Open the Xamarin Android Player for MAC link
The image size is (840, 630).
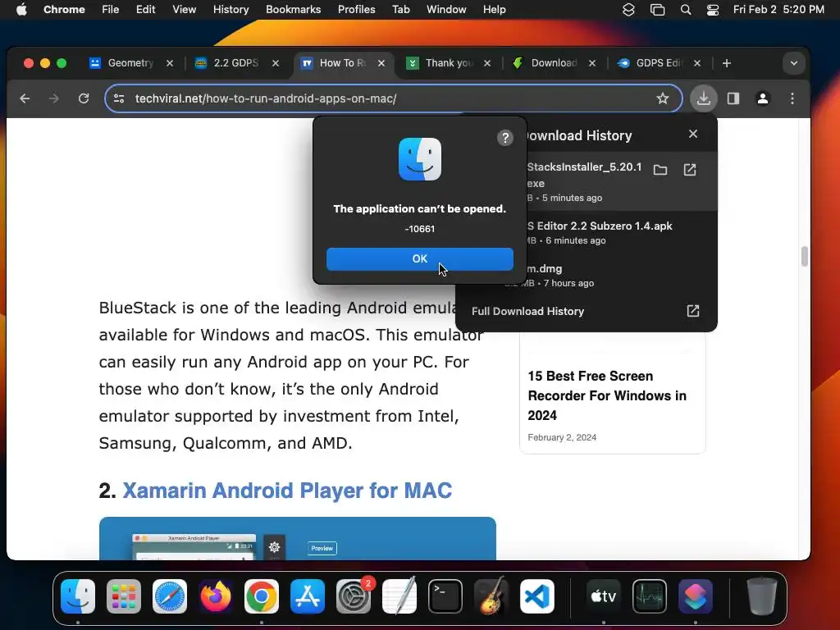tap(287, 491)
